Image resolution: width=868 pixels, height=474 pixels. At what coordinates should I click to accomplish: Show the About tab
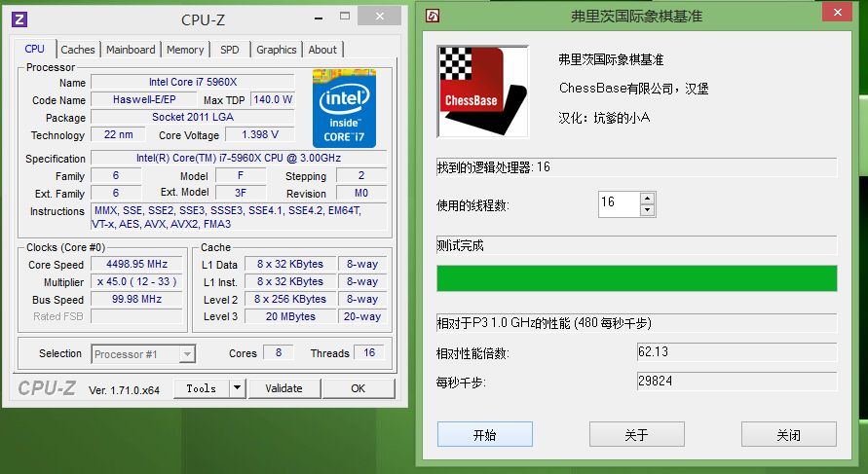[x=322, y=50]
